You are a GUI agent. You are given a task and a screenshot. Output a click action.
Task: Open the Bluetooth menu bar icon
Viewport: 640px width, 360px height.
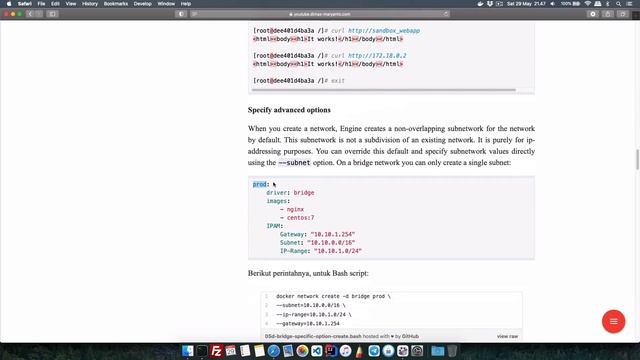[608, 4]
